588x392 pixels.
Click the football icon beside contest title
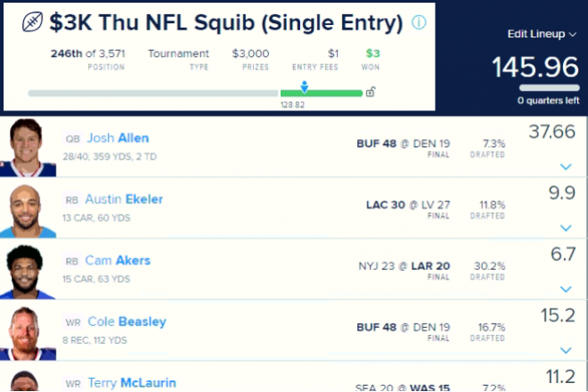(32, 22)
